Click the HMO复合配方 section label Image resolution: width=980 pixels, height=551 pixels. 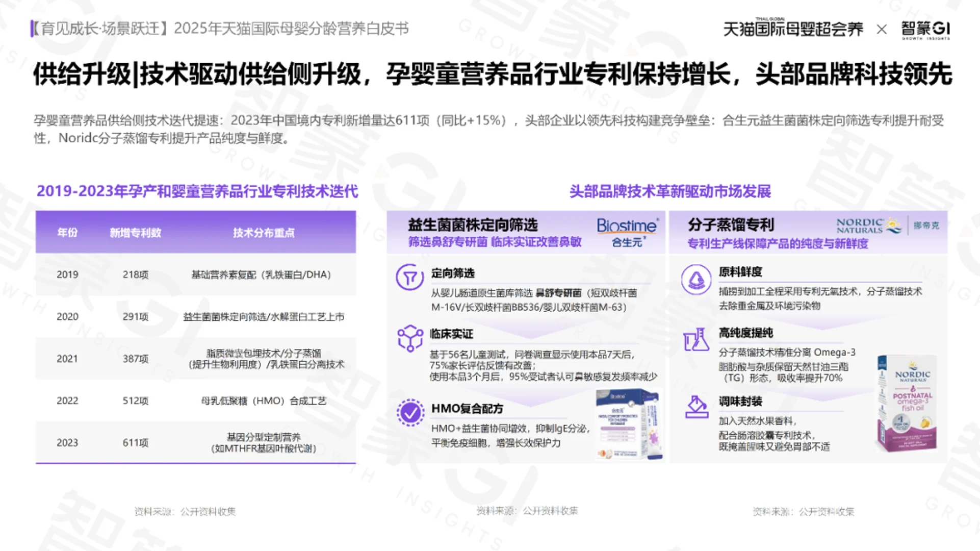[x=467, y=408]
